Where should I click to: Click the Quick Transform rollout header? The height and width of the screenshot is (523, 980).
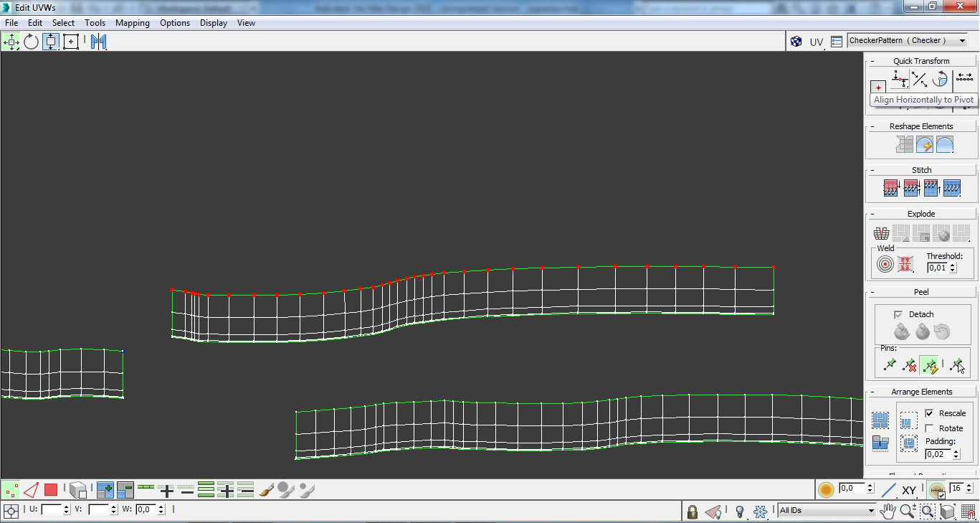coord(921,61)
